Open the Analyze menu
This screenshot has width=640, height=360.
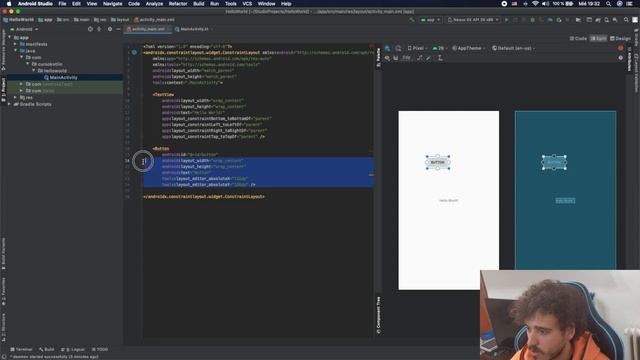pyautogui.click(x=154, y=4)
